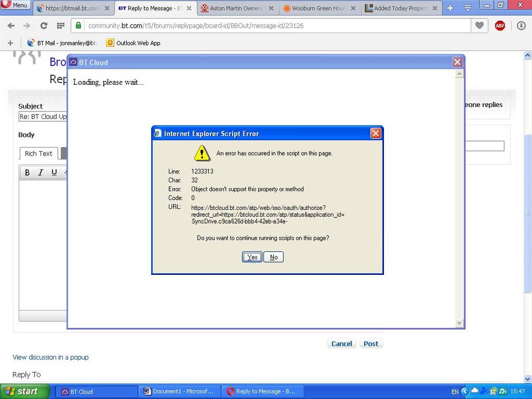
Task: Switch to the Aston Martin Owners tab
Action: pyautogui.click(x=236, y=8)
